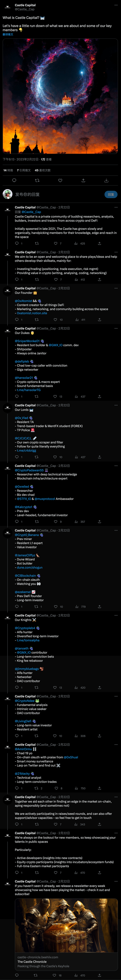
Task: Open more options on 'Our Dukes' tweet
Action: click(116, 328)
